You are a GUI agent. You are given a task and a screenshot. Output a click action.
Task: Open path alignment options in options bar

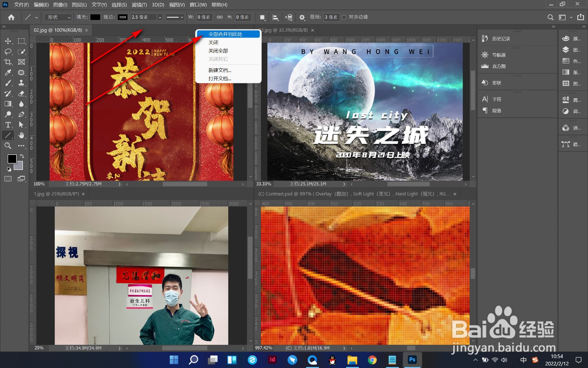(x=275, y=17)
